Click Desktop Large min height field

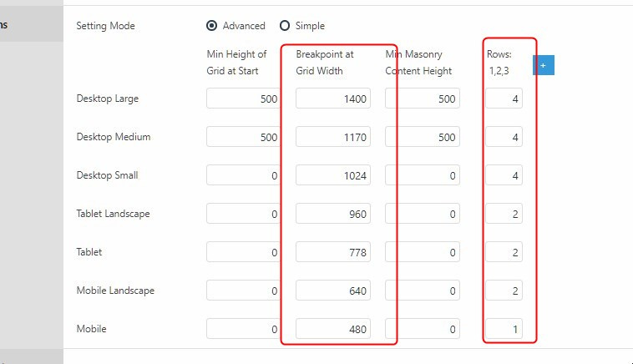244,99
